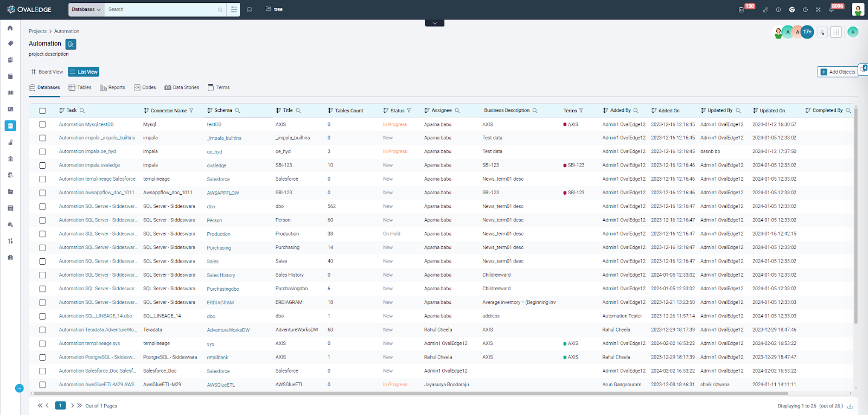Screen dimensions: 868x415
Task: Click the info circle icon in top bar
Action: (778, 10)
